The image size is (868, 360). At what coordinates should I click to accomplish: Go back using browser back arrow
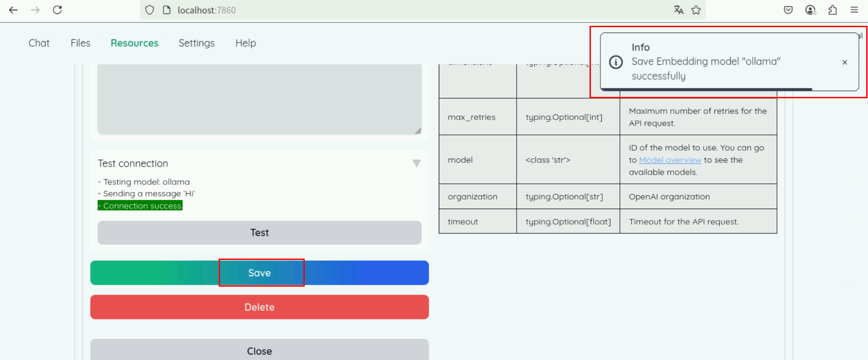pos(14,10)
